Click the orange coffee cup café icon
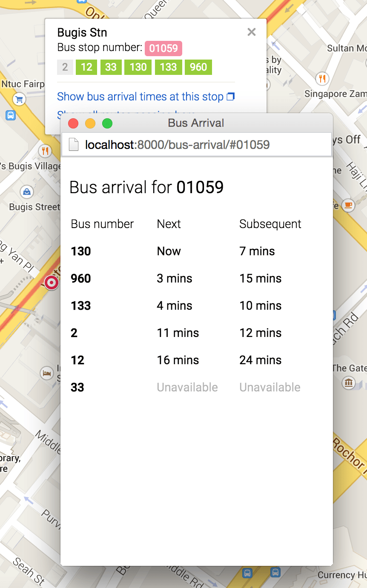This screenshot has height=588, width=367. click(x=348, y=205)
